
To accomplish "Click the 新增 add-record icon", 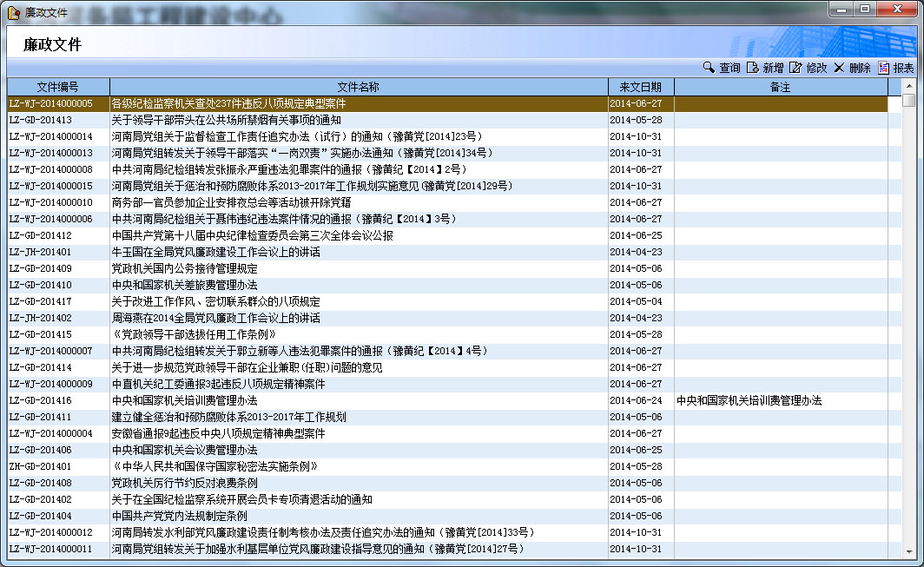I will click(753, 68).
